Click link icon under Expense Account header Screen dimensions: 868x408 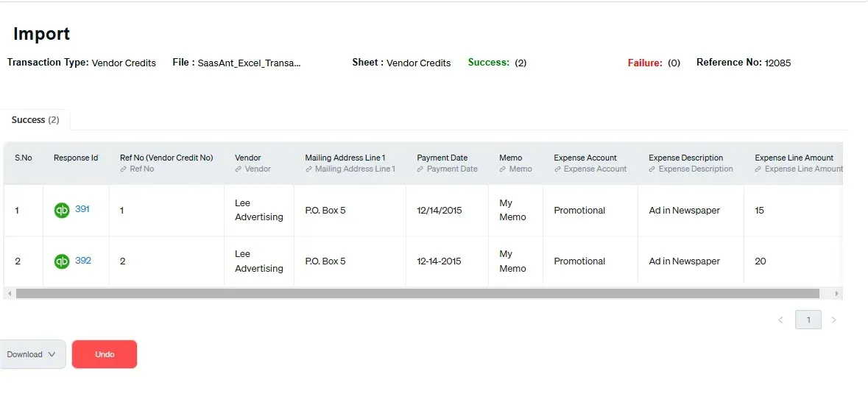tap(557, 169)
